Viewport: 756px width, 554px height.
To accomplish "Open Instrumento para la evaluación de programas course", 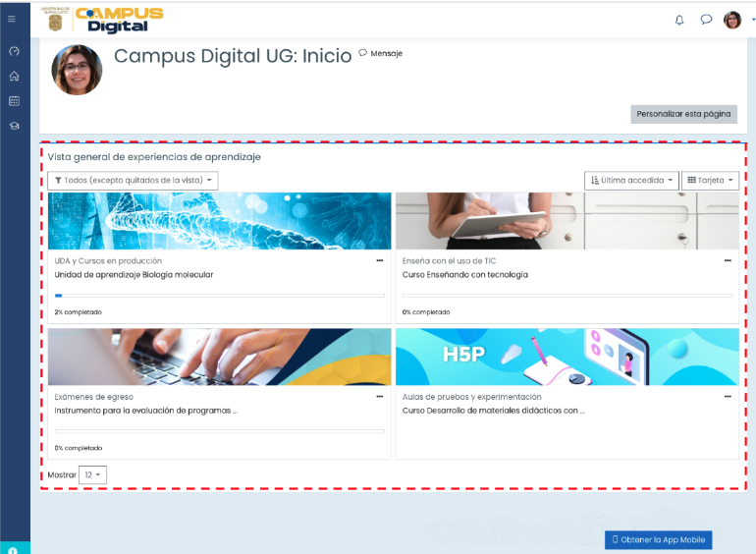I will (145, 411).
